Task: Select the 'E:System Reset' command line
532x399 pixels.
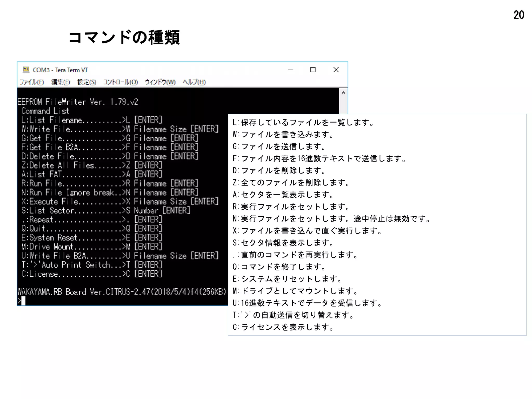Action: pyautogui.click(x=92, y=238)
